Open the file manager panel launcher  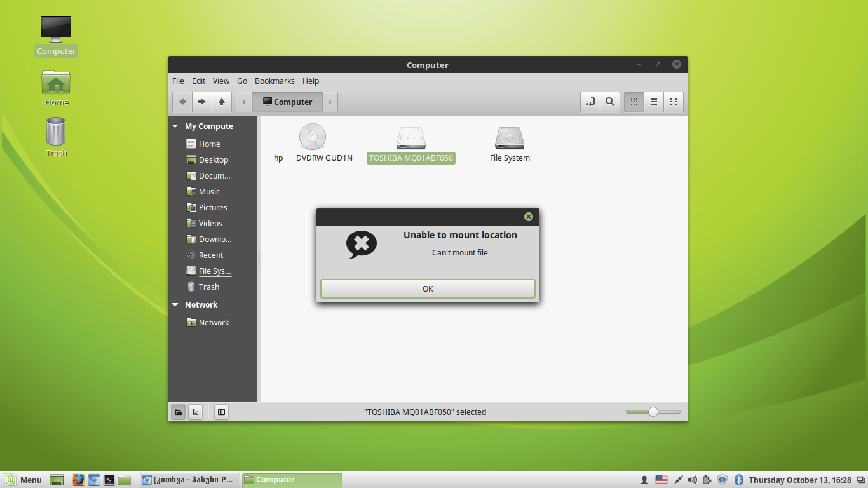coord(125,480)
